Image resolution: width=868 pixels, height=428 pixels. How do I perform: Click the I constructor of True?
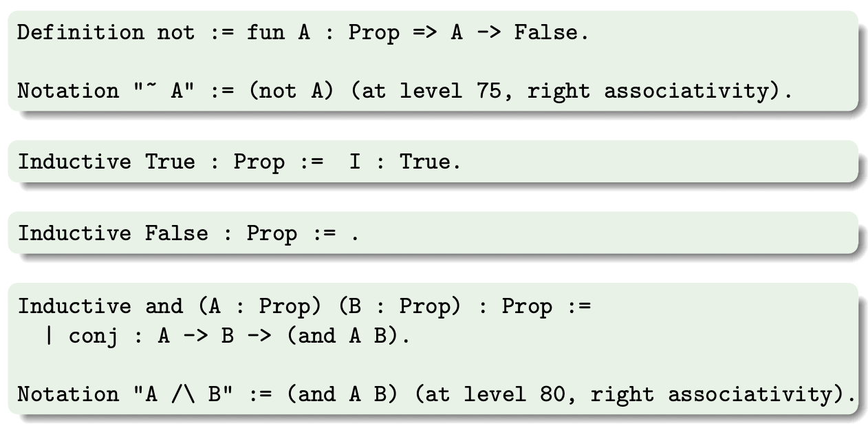point(355,162)
